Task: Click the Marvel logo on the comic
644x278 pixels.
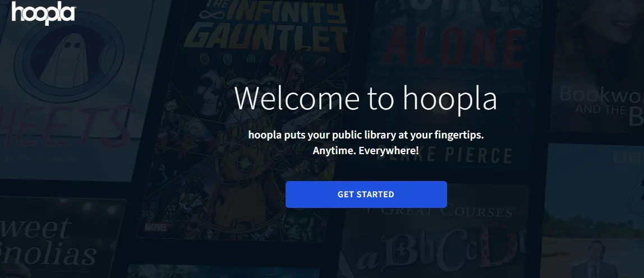Action: [x=157, y=226]
